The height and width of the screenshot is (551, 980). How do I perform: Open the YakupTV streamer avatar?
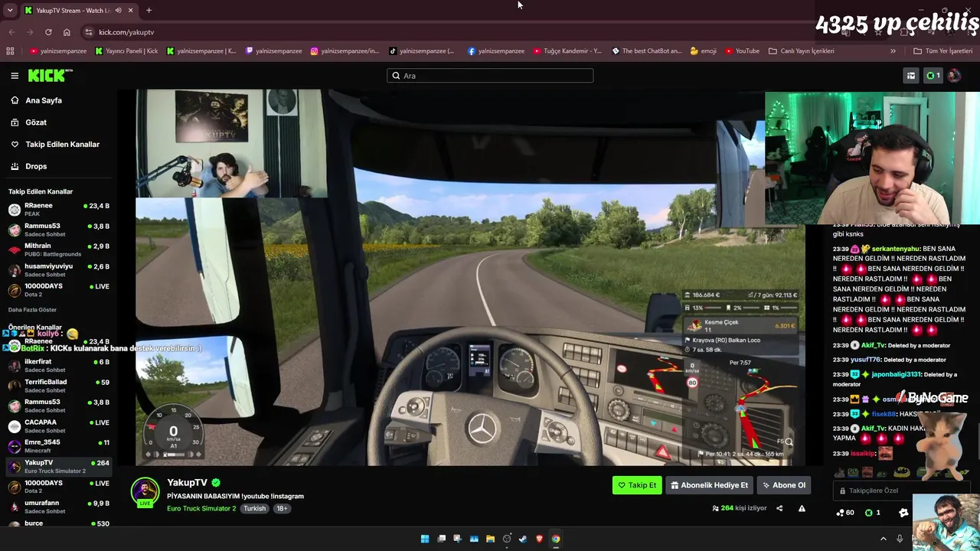(x=145, y=491)
